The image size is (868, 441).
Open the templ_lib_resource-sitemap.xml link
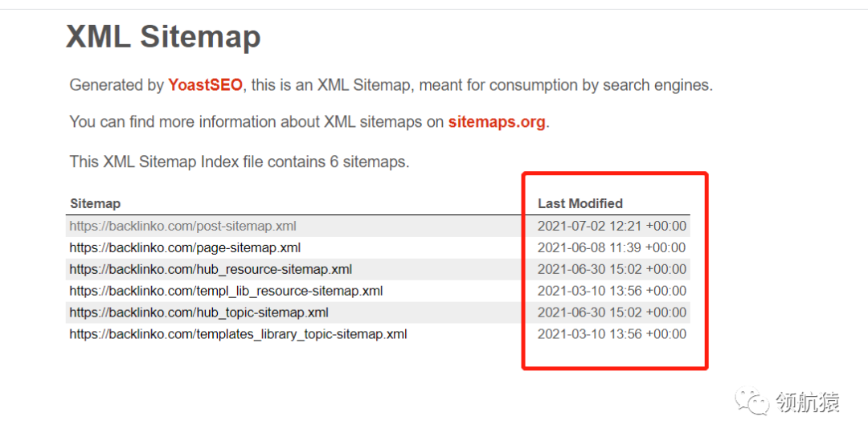[226, 292]
